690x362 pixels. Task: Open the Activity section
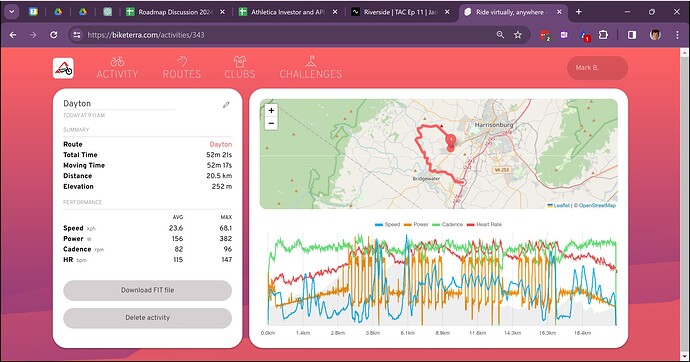click(117, 68)
